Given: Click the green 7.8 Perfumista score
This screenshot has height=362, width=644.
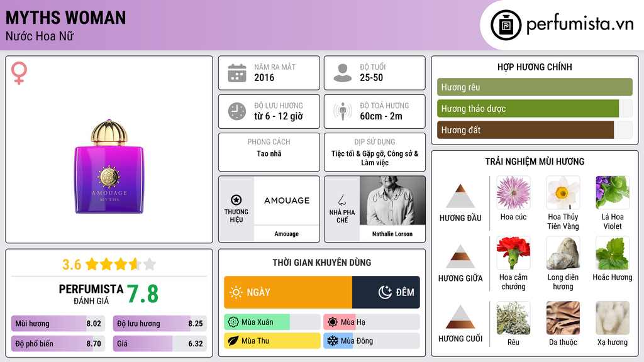Looking at the screenshot, I should click(x=143, y=294).
